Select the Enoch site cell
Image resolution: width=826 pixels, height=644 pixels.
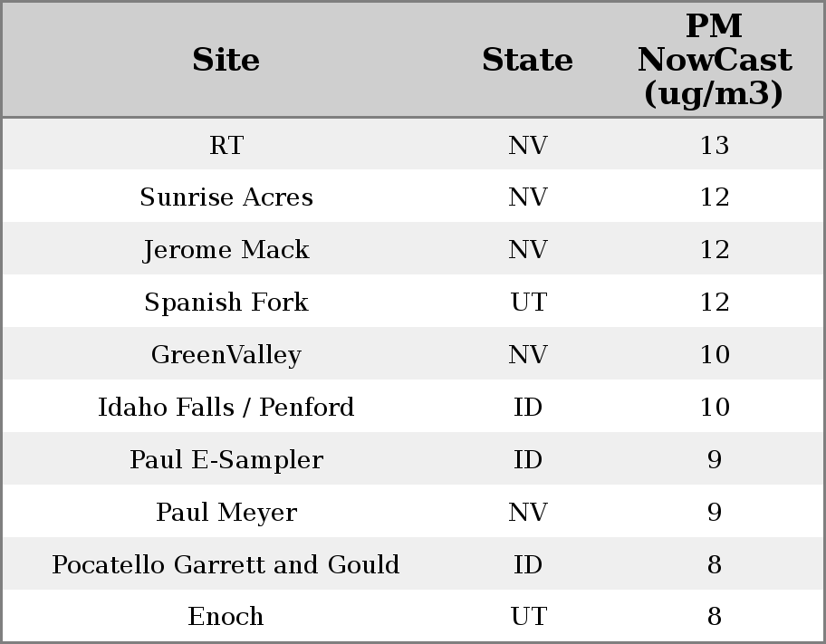coord(226,617)
